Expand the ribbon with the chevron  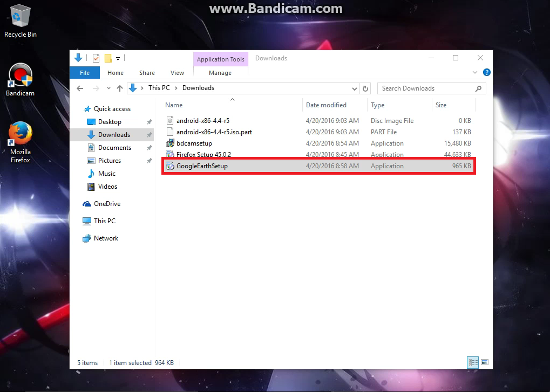click(475, 72)
